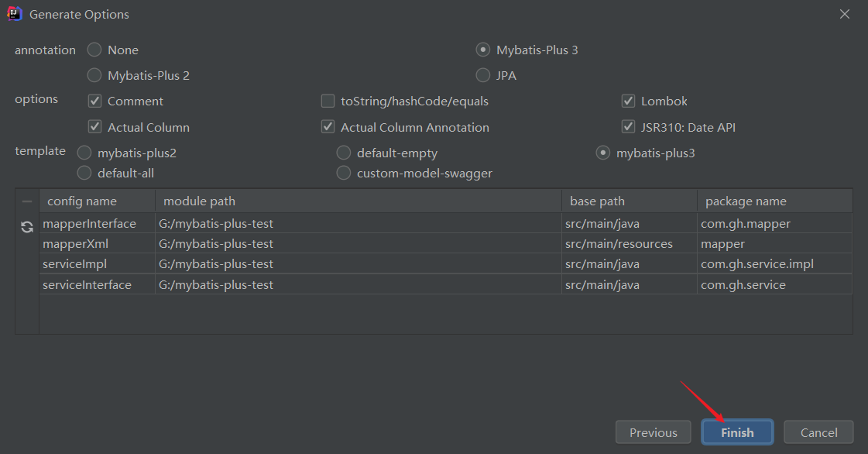Screen dimensions: 868x454
Task: Select the Mybatis-Plus 2 annotation option
Action: tap(94, 76)
